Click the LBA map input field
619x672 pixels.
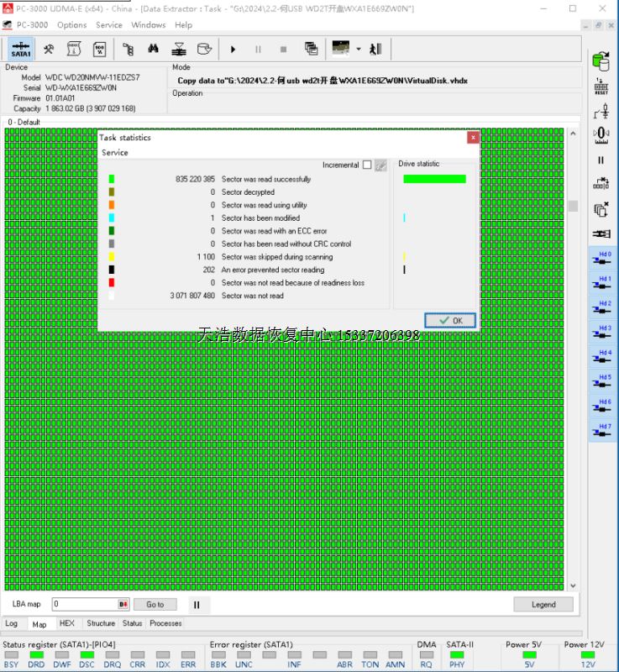[x=84, y=604]
